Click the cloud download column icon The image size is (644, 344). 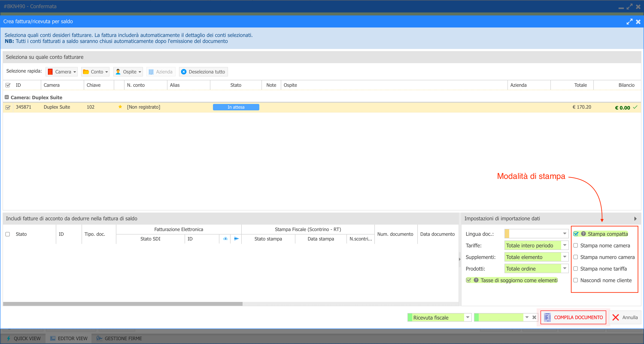225,239
